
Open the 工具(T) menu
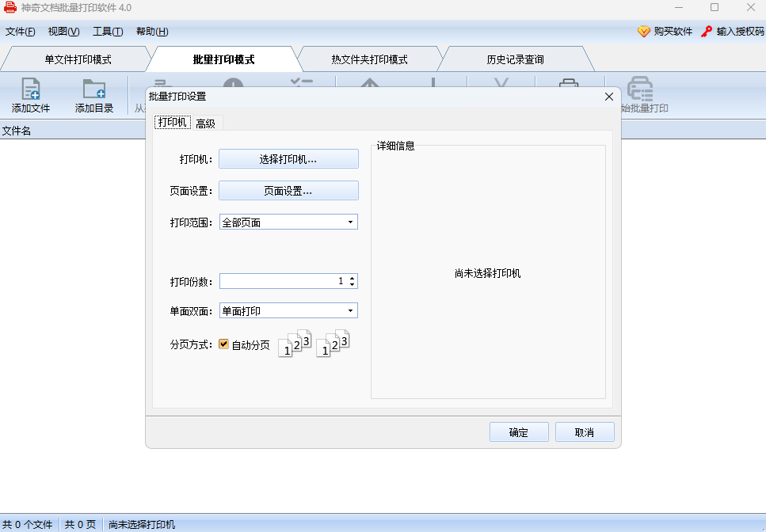(x=108, y=31)
